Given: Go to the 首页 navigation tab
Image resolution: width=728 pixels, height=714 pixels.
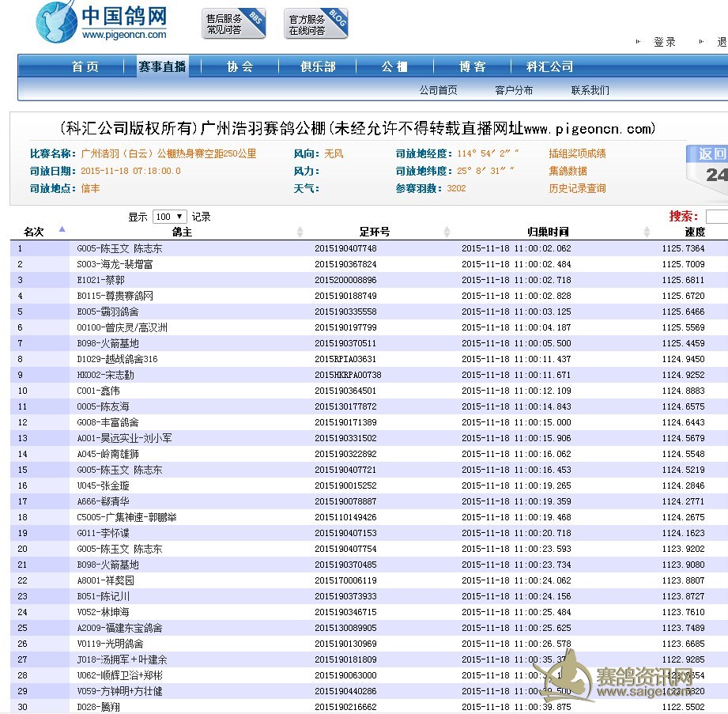Looking at the screenshot, I should point(85,67).
